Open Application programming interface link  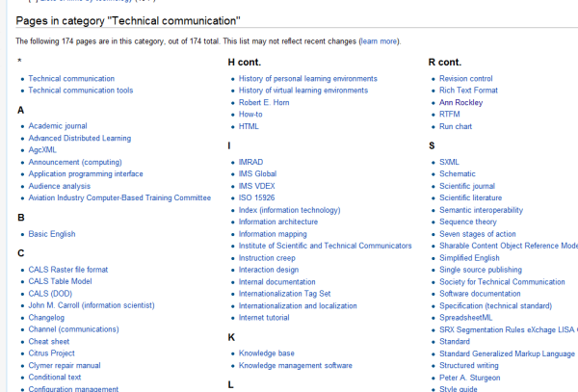pos(86,174)
